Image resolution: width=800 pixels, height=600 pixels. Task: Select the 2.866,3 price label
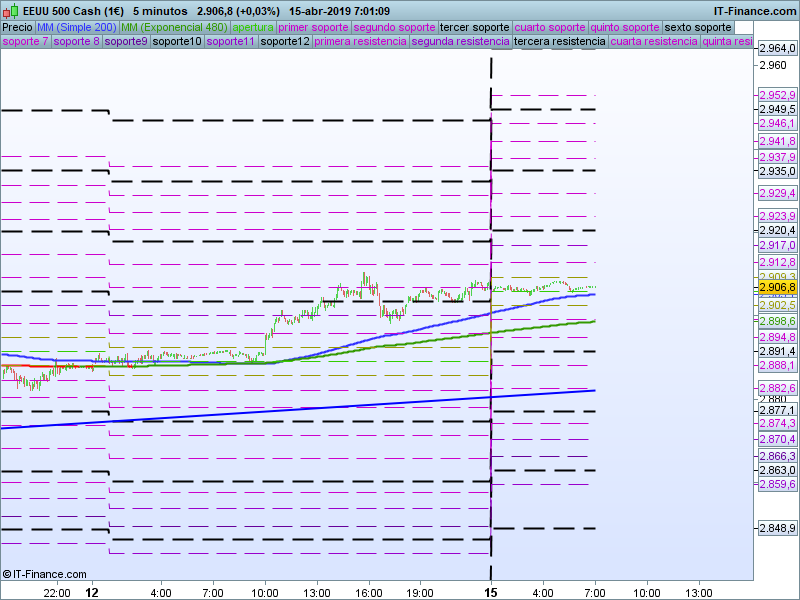pyautogui.click(x=777, y=456)
